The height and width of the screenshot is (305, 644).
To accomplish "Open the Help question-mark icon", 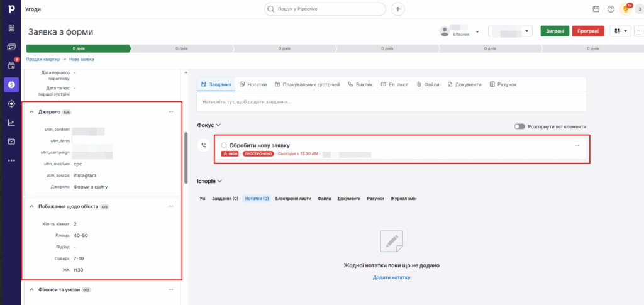I will click(x=611, y=9).
